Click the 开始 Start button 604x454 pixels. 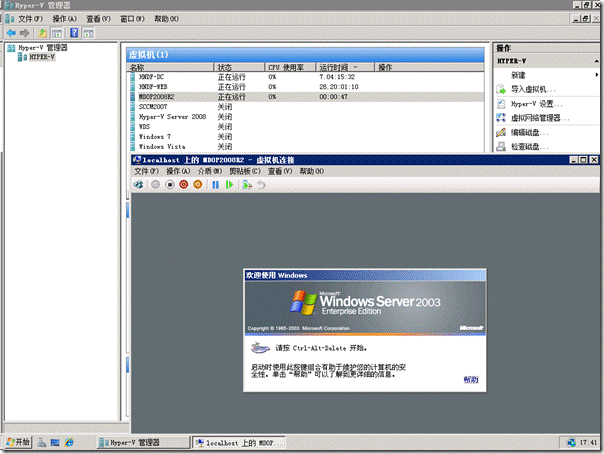[x=18, y=442]
